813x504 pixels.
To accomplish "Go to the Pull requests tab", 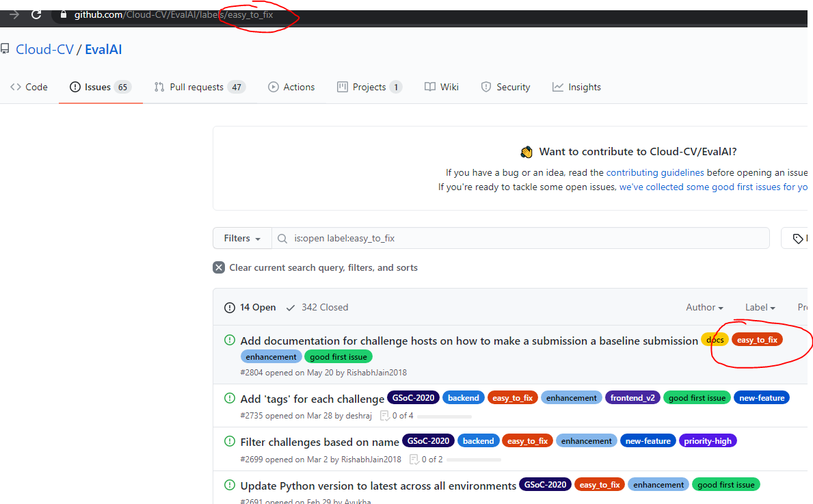I will pos(200,87).
